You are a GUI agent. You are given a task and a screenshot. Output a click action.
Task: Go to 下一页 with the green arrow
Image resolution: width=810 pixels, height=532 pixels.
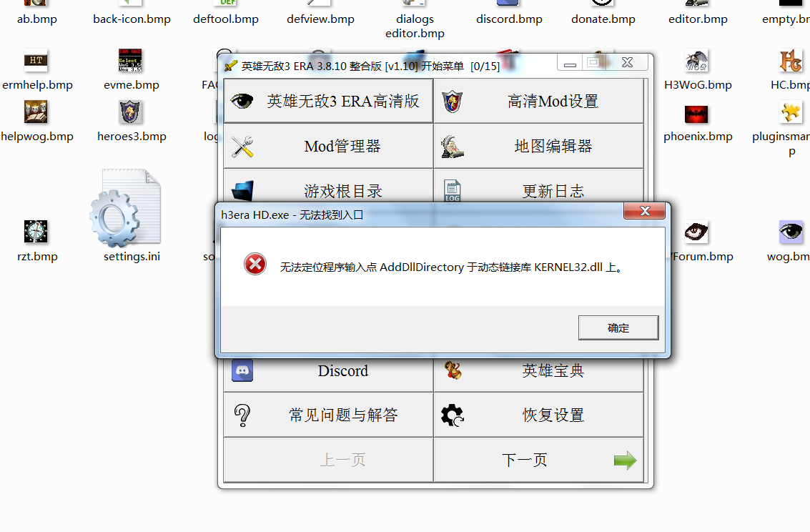(538, 460)
